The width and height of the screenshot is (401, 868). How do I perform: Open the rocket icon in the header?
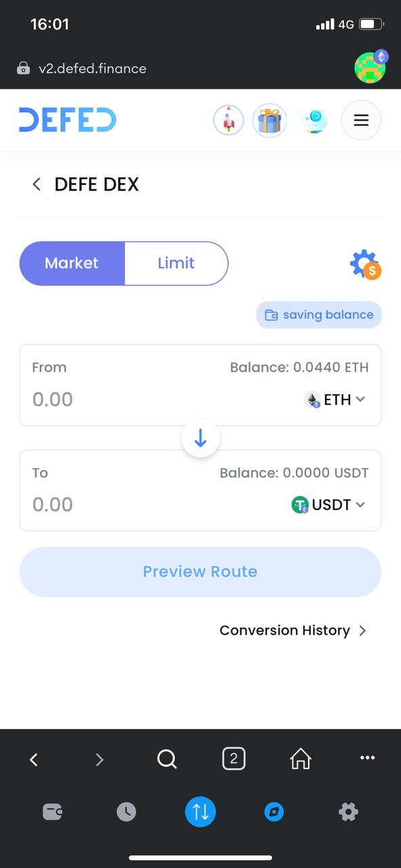coord(229,121)
